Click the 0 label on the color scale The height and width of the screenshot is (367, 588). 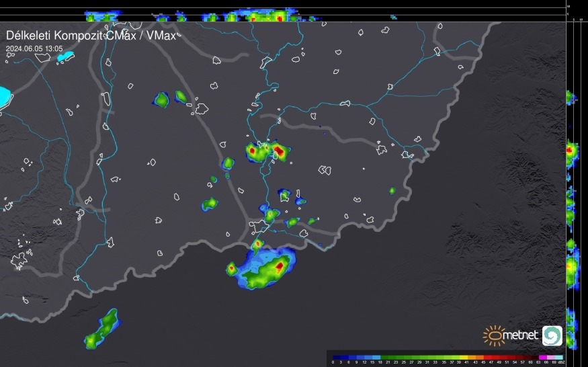(333, 362)
